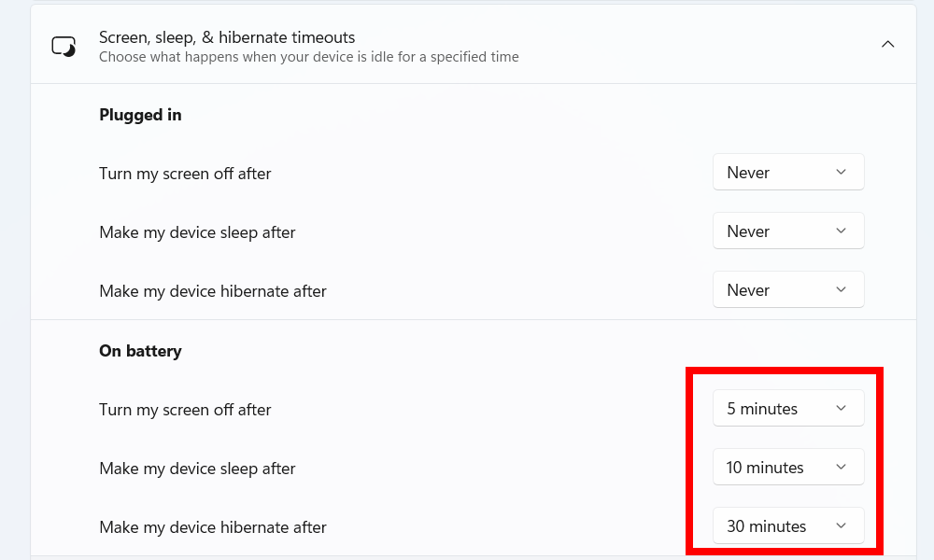
Task: Open the 5 minutes screen off dropdown
Action: pos(787,409)
